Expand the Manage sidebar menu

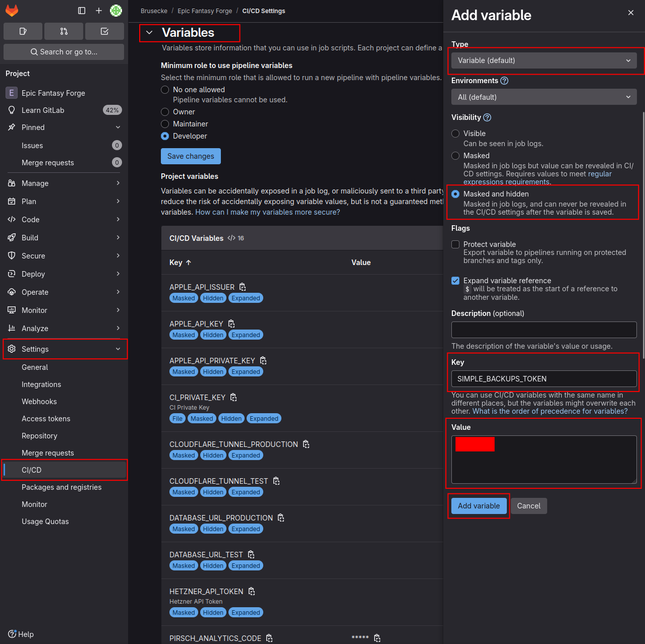pyautogui.click(x=64, y=183)
